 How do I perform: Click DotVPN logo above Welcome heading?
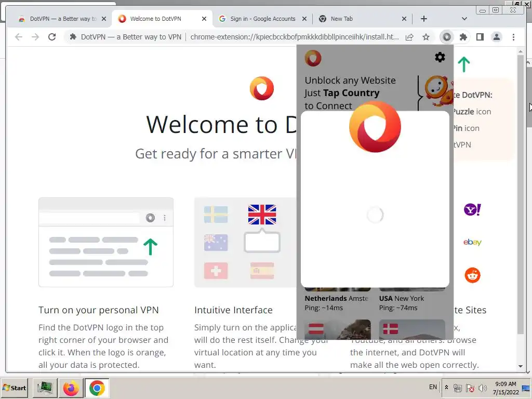click(262, 88)
